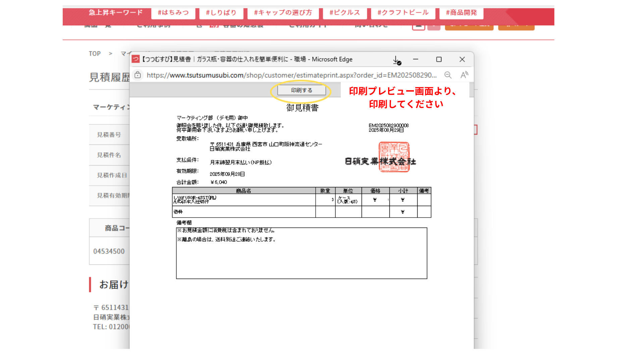Click the Read aloud icon
Screen dimensions: 644x362
pyautogui.click(x=464, y=75)
